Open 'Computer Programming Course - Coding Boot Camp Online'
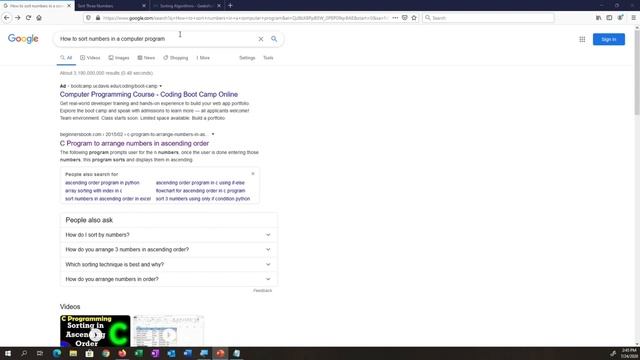 click(x=149, y=94)
